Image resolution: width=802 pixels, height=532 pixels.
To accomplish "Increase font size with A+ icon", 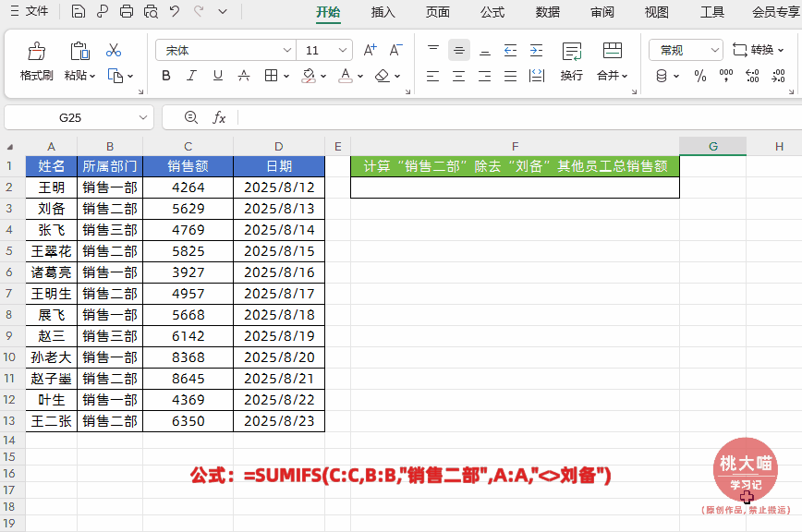I will pos(370,50).
